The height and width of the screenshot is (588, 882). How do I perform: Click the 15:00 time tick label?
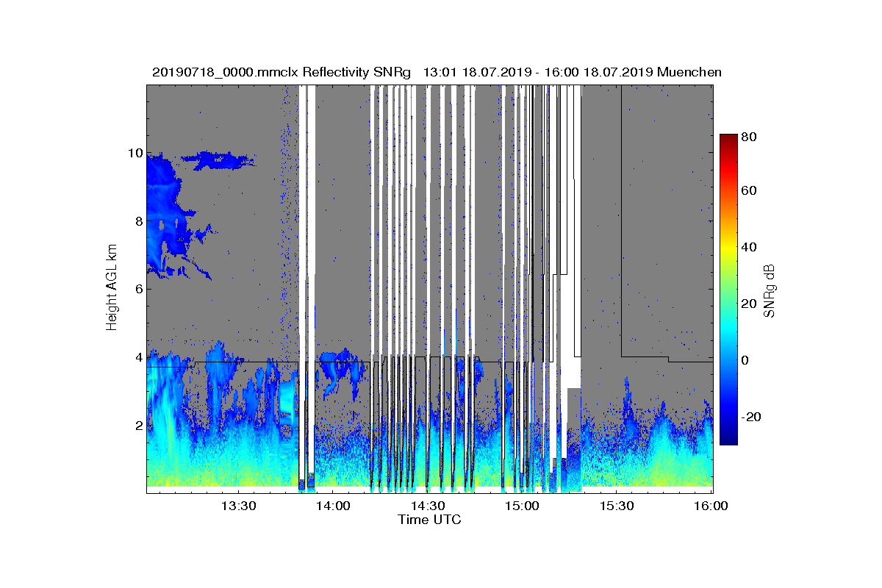click(x=523, y=506)
